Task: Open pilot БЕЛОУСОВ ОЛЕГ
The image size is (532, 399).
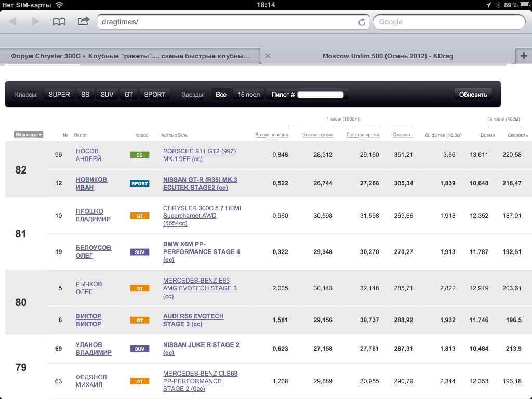Action: (x=94, y=251)
